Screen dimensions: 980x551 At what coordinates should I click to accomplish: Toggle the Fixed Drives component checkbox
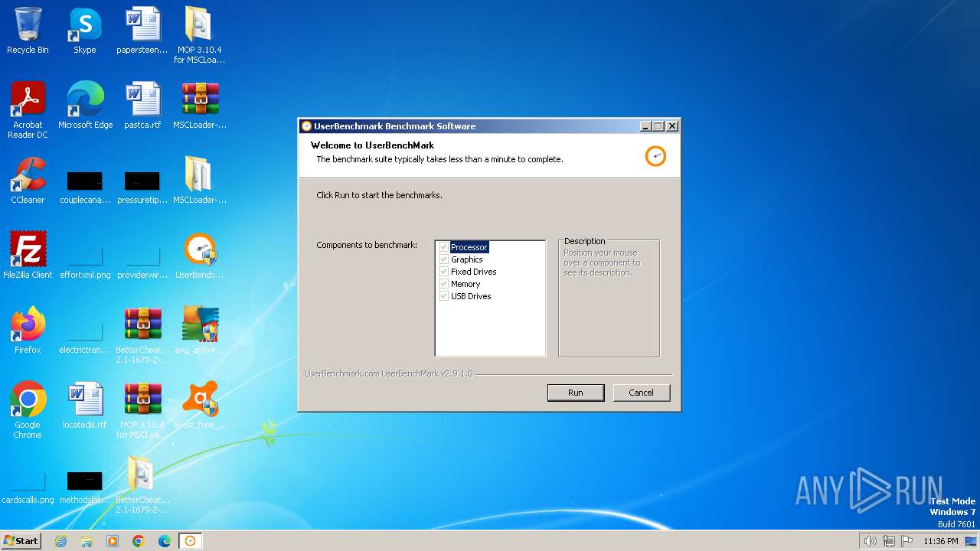coord(443,272)
